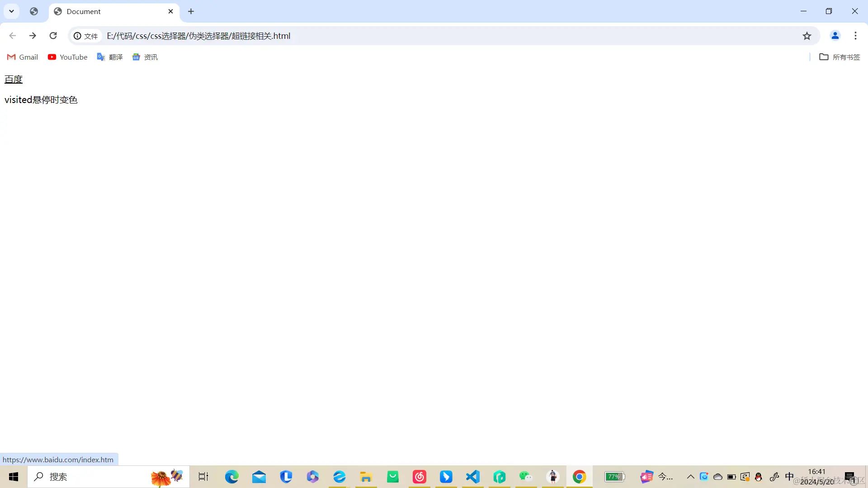Show hidden system tray icons
Image resolution: width=868 pixels, height=488 pixels.
[690, 477]
